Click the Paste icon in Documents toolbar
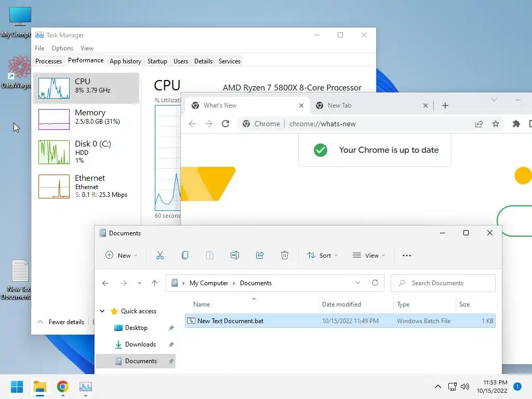The width and height of the screenshot is (532, 399). point(210,256)
